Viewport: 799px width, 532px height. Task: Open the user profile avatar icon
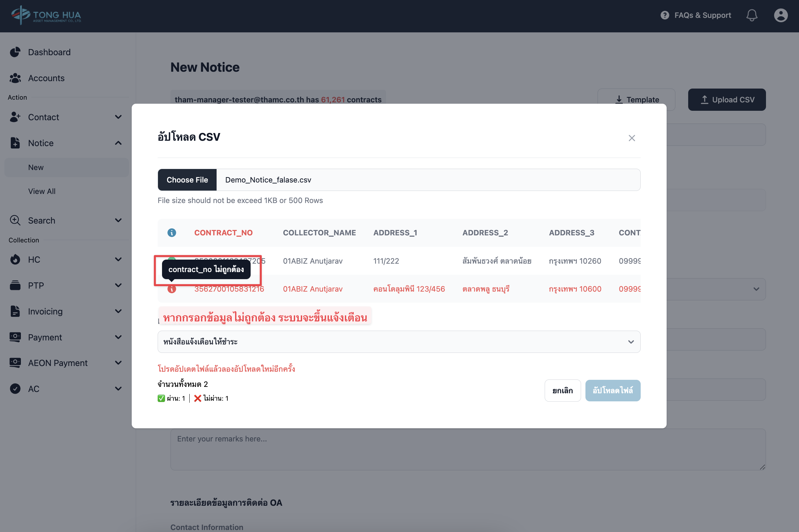point(780,15)
